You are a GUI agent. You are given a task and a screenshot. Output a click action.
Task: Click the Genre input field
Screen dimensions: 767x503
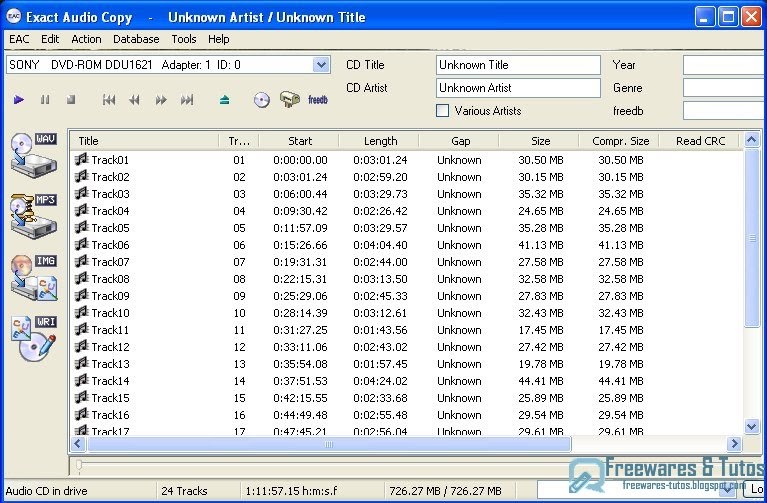pyautogui.click(x=724, y=88)
